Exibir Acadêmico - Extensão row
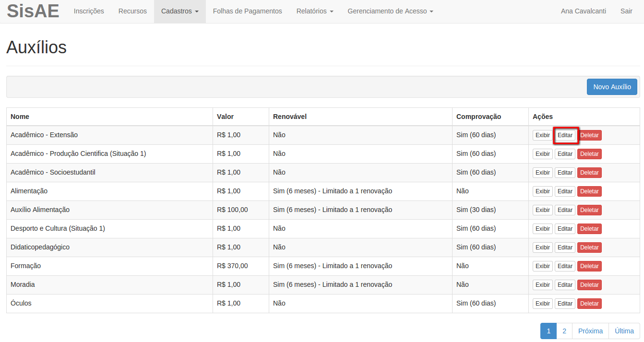 pos(543,135)
